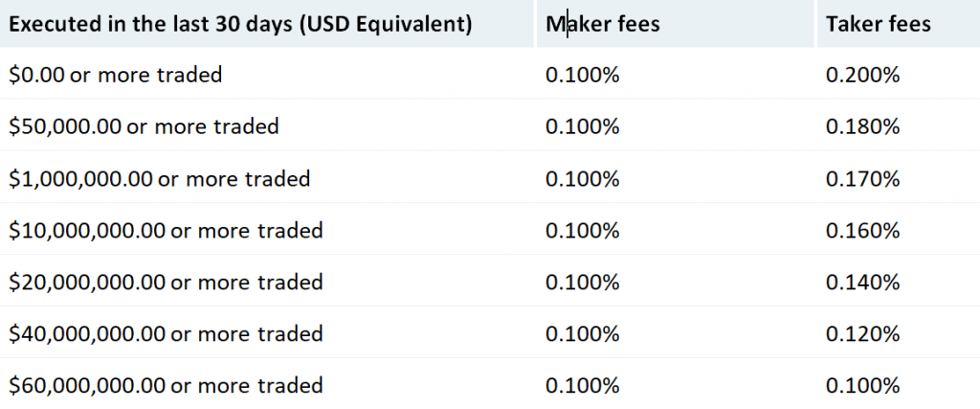This screenshot has height=409, width=980.
Task: Click the 0.140% taker fee value
Action: pyautogui.click(x=862, y=283)
